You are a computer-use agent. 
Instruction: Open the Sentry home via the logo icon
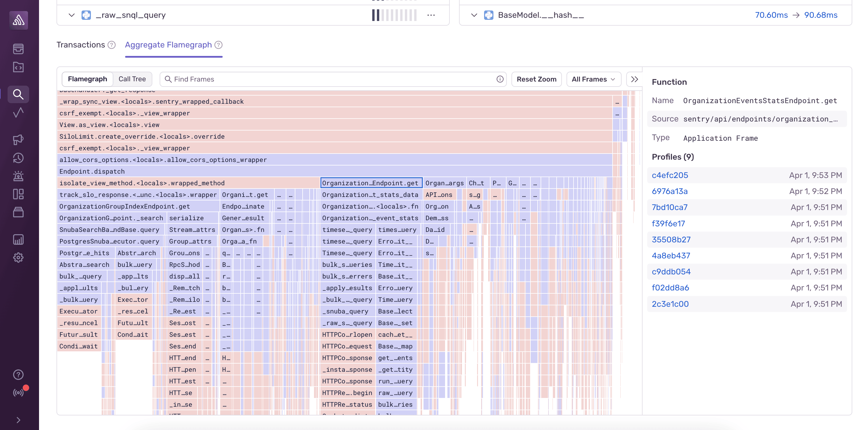click(x=18, y=20)
